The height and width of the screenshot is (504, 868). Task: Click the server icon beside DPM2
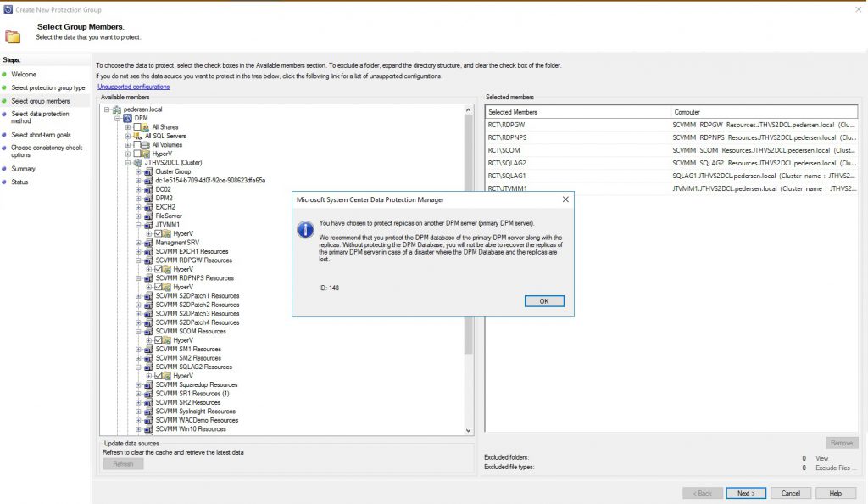[148, 199]
